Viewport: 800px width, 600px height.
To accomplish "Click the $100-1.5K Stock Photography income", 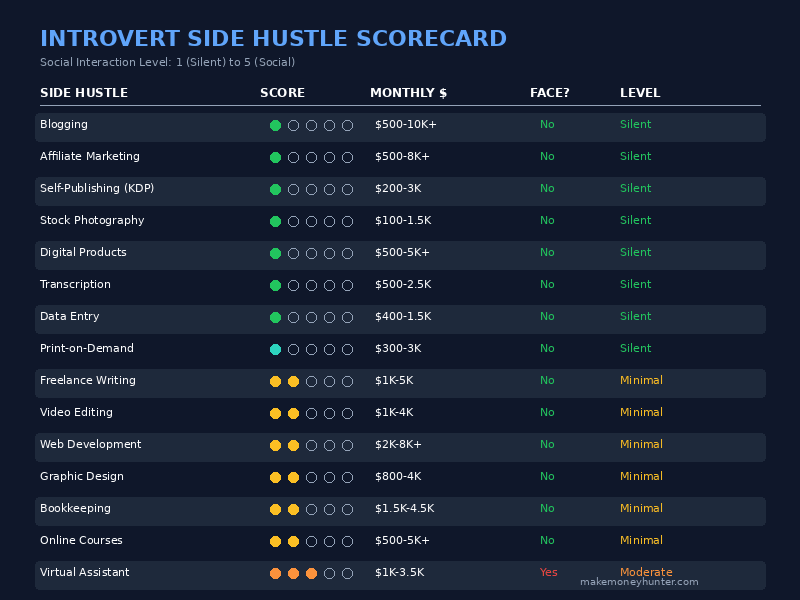I will [x=403, y=220].
